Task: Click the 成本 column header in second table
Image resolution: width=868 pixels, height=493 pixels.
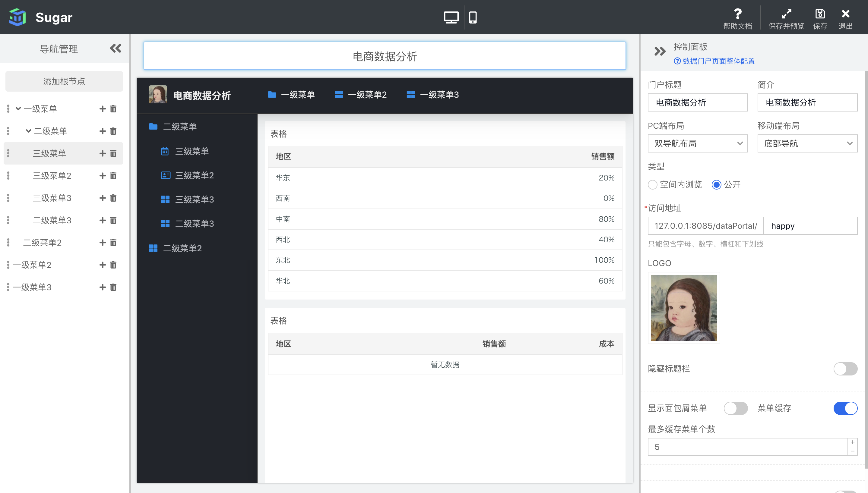Action: point(607,344)
